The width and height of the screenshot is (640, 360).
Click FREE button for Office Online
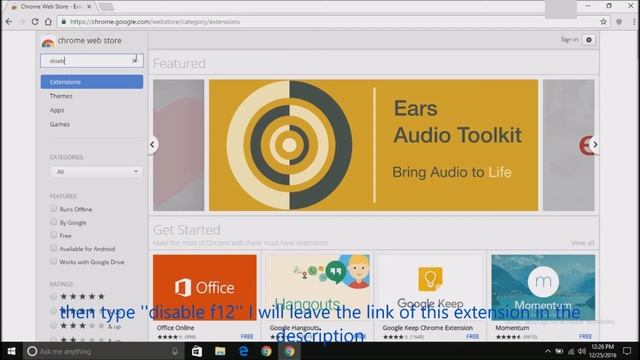pyautogui.click(x=247, y=336)
